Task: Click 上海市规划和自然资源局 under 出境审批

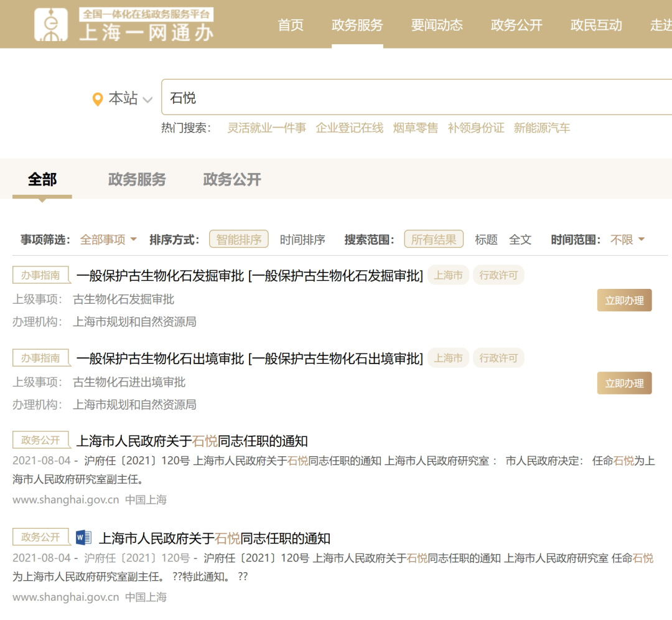Action: click(134, 405)
